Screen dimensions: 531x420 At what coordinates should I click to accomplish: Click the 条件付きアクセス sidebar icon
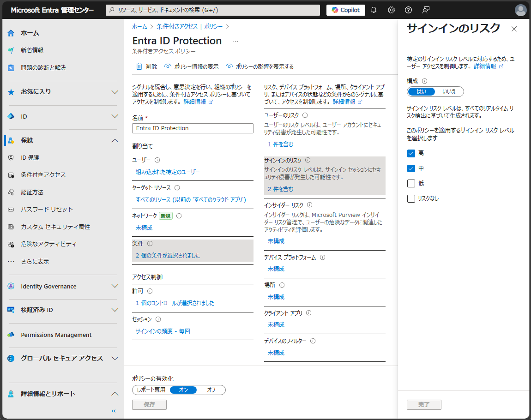click(11, 175)
